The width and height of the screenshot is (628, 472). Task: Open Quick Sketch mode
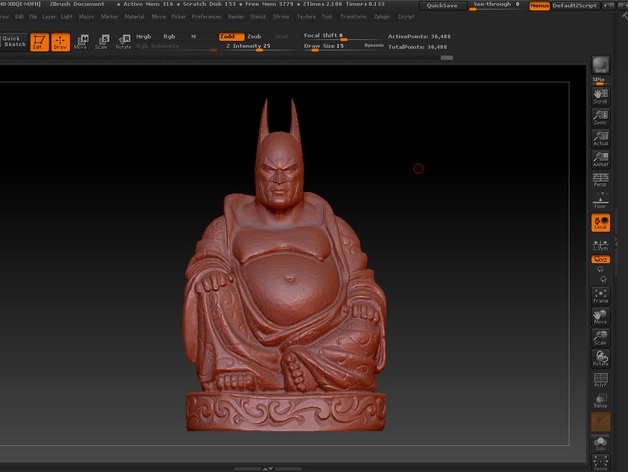tap(14, 42)
